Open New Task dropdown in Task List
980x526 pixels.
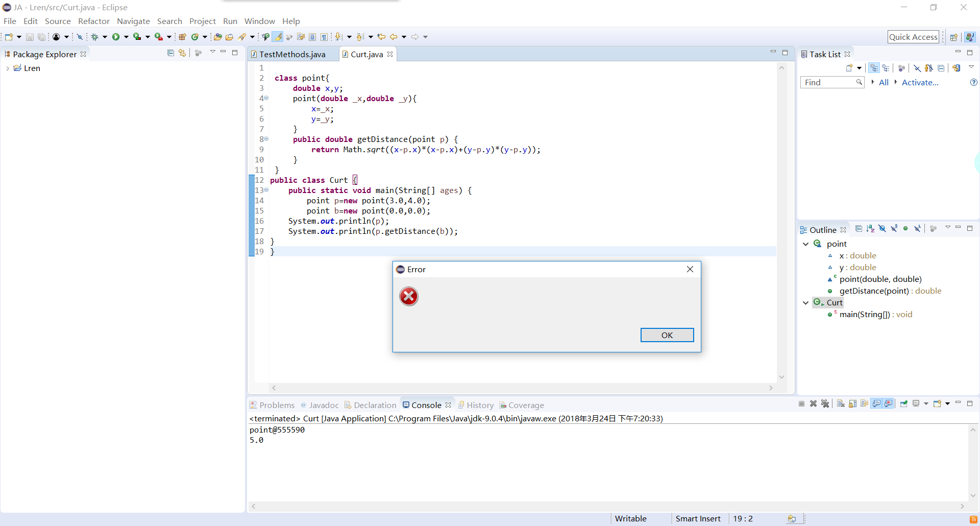[x=860, y=68]
